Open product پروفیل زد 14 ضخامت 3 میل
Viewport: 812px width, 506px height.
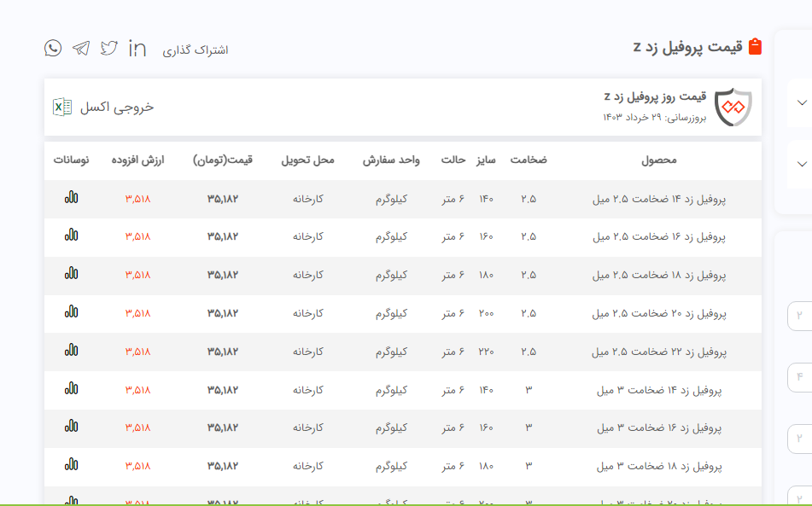tap(658, 389)
